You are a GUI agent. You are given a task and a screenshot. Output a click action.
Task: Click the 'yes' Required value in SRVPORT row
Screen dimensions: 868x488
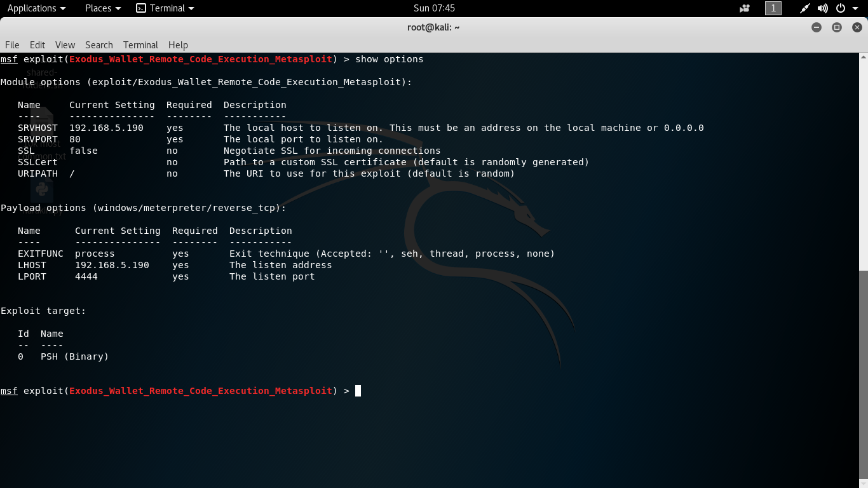coord(175,139)
